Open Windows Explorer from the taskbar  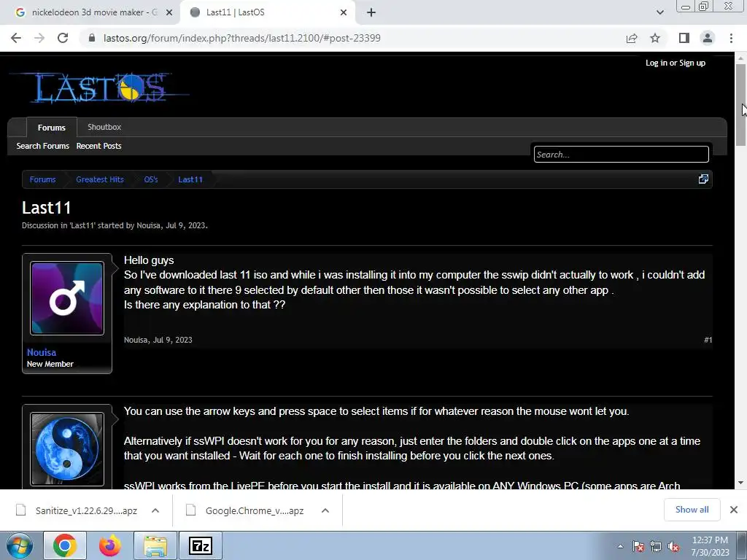[155, 545]
